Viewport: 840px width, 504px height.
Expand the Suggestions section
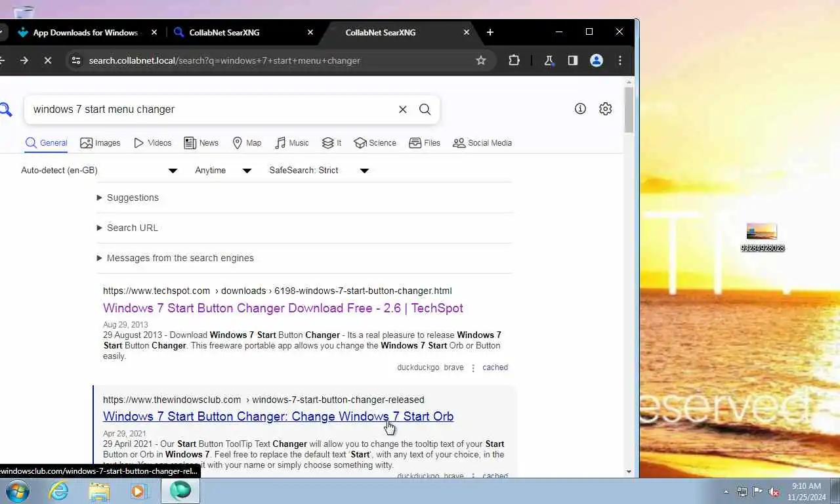pyautogui.click(x=128, y=198)
